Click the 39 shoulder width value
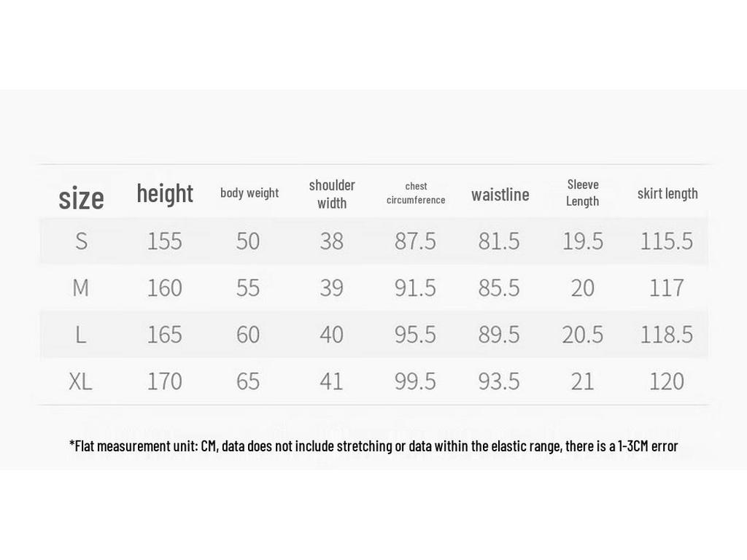Viewport: 747px width, 560px height. pyautogui.click(x=332, y=287)
